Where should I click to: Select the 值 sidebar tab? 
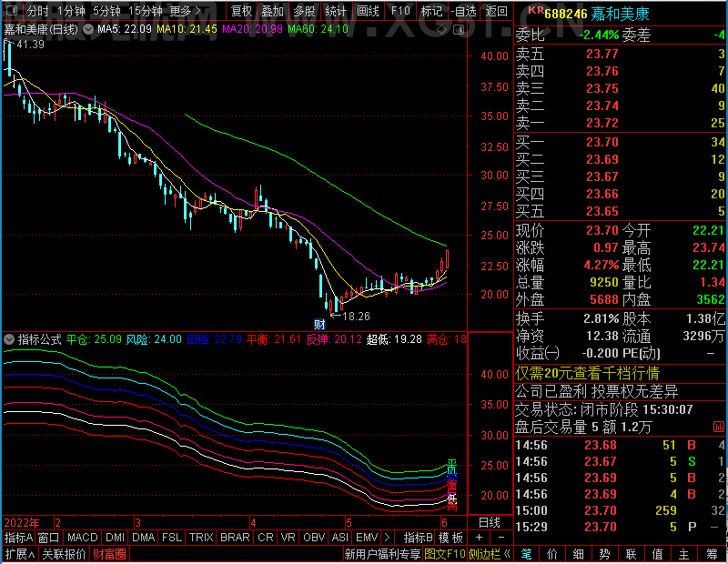pos(657,554)
